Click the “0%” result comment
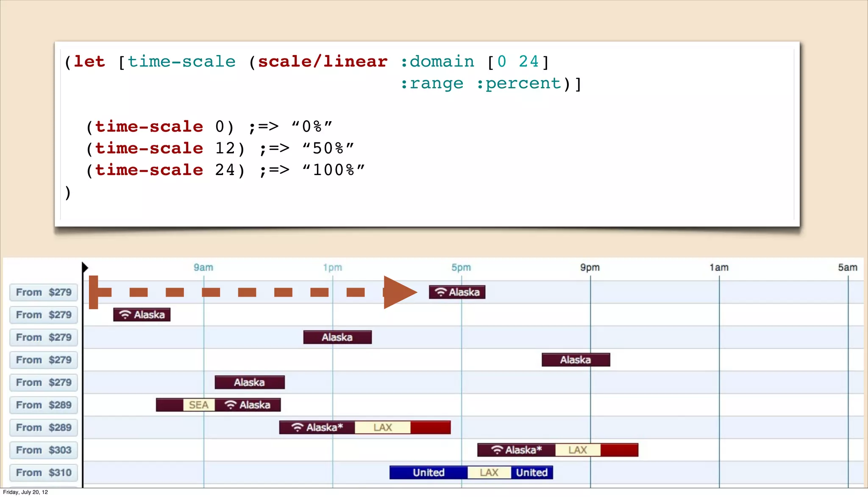868x497 pixels. tap(312, 127)
